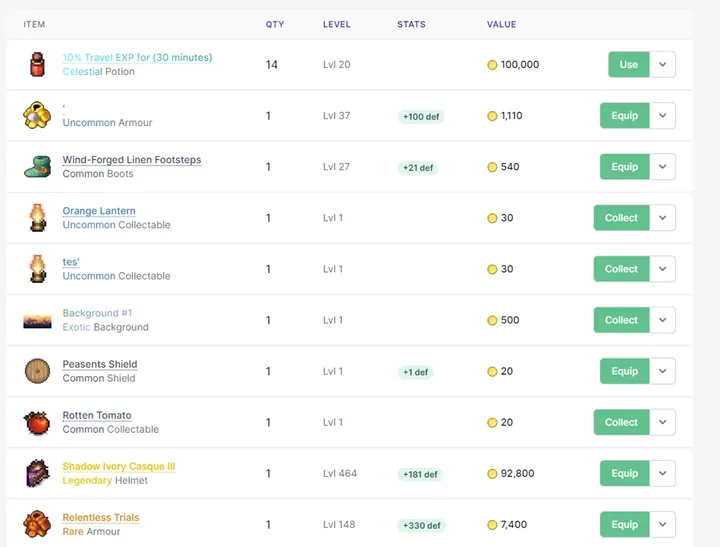The width and height of the screenshot is (720, 547).
Task: Click the wooden Peasents Shield icon
Action: [x=37, y=371]
